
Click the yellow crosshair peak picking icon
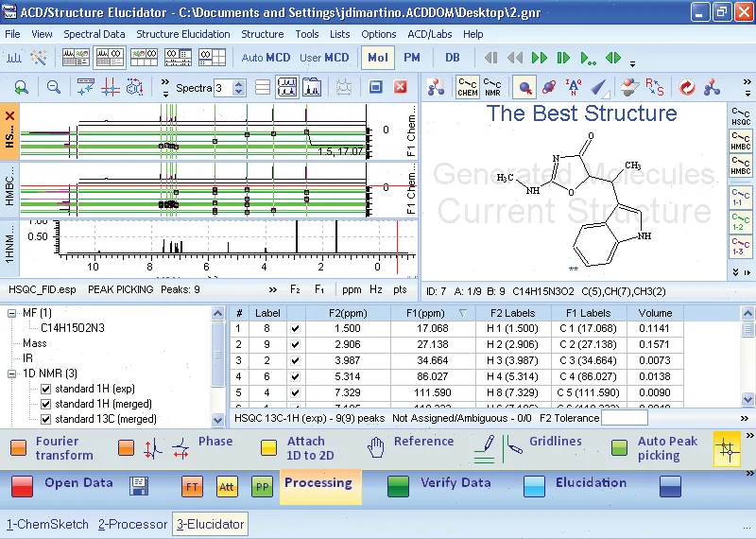pos(727,449)
